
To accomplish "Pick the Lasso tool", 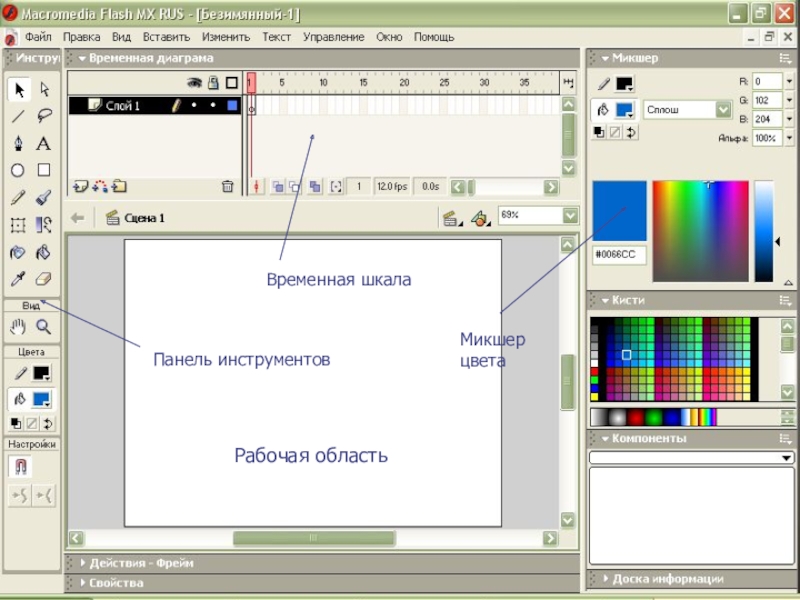I will [44, 116].
